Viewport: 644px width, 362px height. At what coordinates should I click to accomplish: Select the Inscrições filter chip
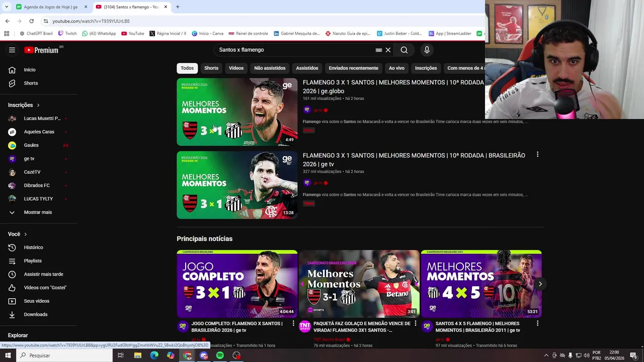[x=426, y=68]
